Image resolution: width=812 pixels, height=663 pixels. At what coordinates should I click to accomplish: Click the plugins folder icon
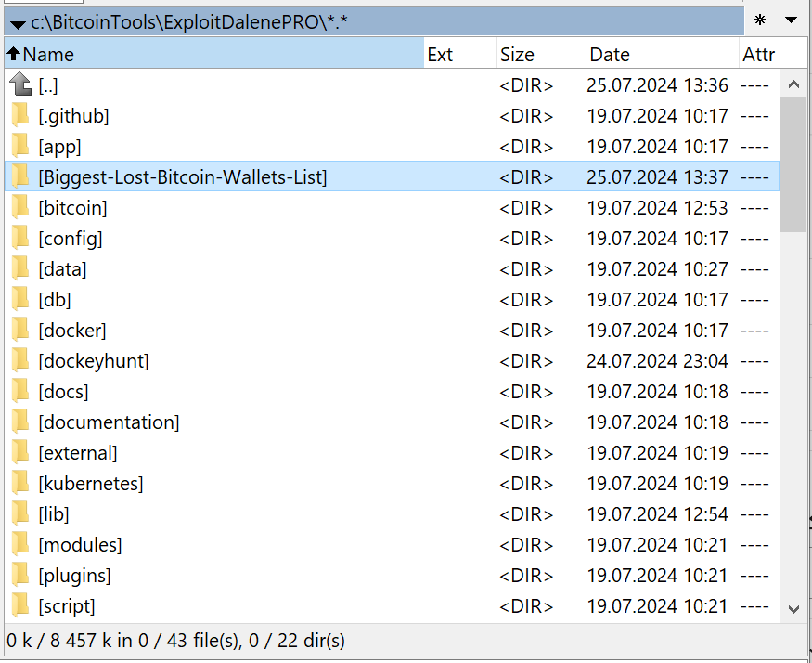pos(20,575)
